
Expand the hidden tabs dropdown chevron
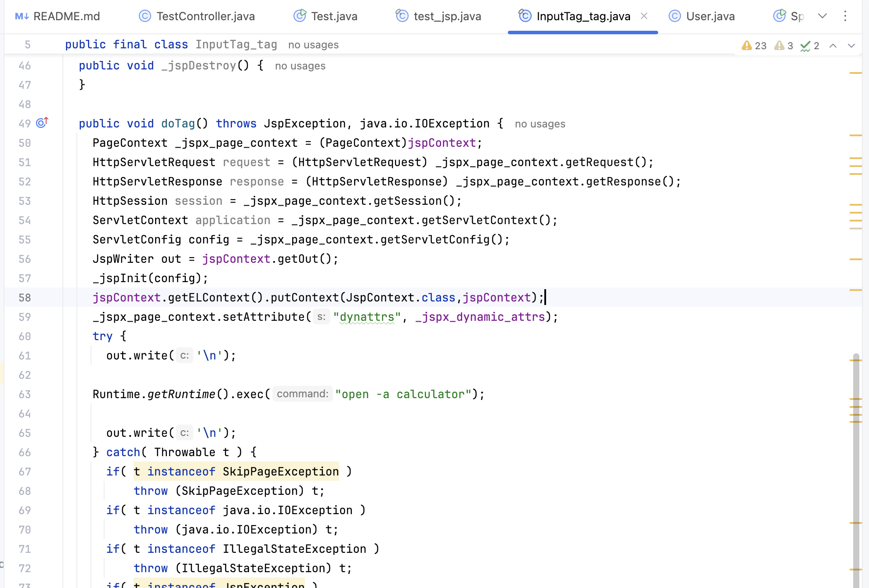822,16
